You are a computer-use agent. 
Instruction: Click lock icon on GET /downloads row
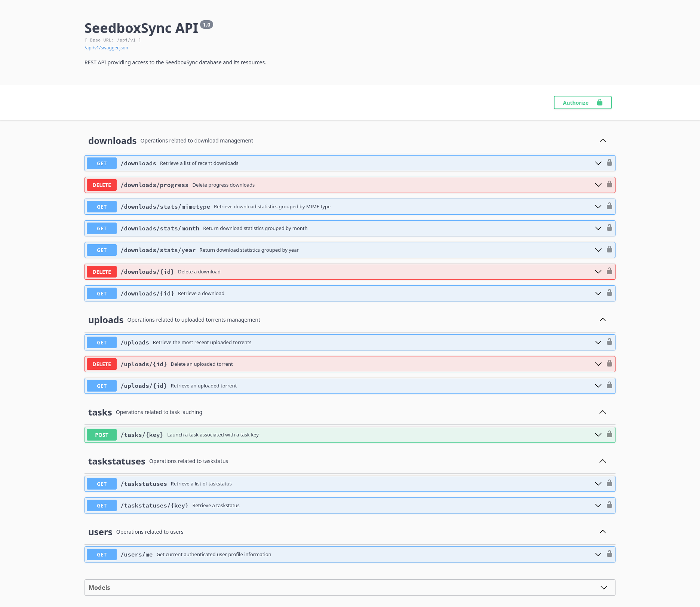(610, 163)
